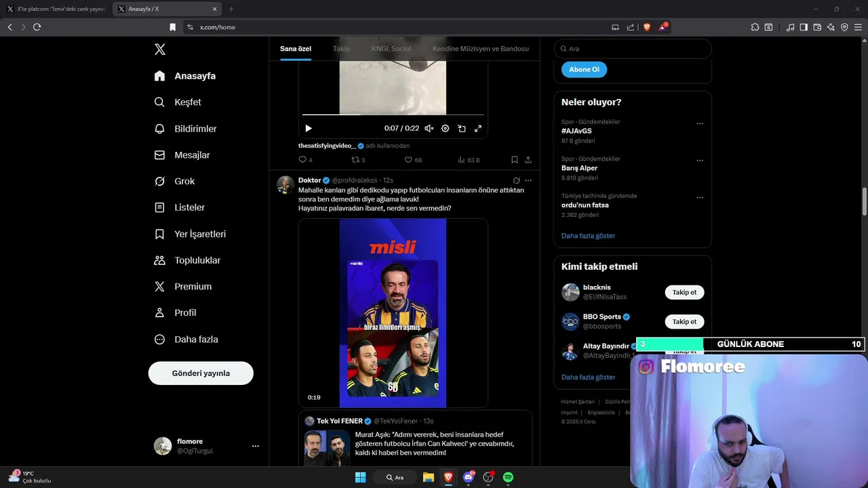Open options for #AJAvGS trend
The image size is (868, 488).
pyautogui.click(x=700, y=123)
